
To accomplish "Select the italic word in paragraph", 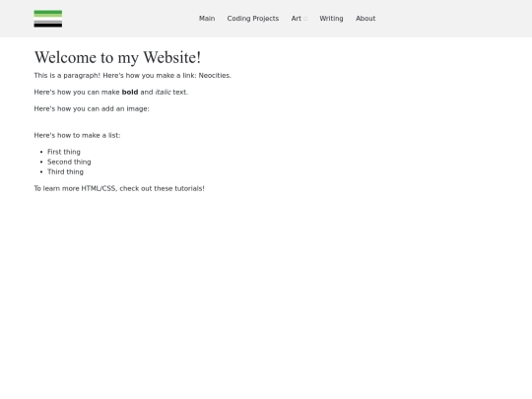I will [163, 92].
